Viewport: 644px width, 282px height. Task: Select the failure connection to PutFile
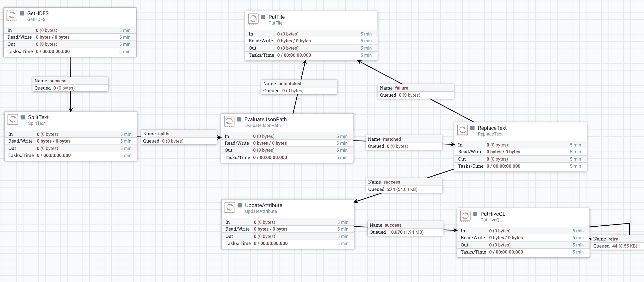tap(416, 91)
